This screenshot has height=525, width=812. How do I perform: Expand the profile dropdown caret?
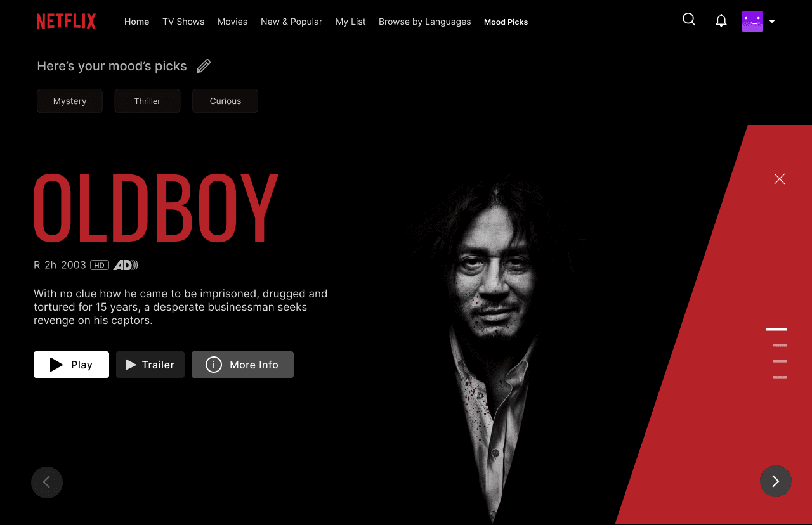point(772,22)
